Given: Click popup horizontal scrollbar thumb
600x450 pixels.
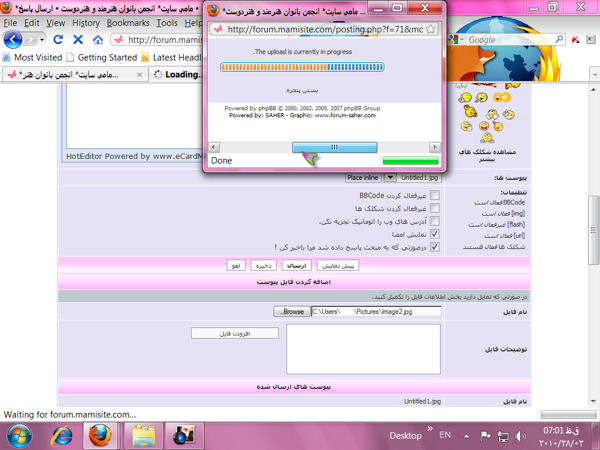Looking at the screenshot, I should [x=334, y=147].
